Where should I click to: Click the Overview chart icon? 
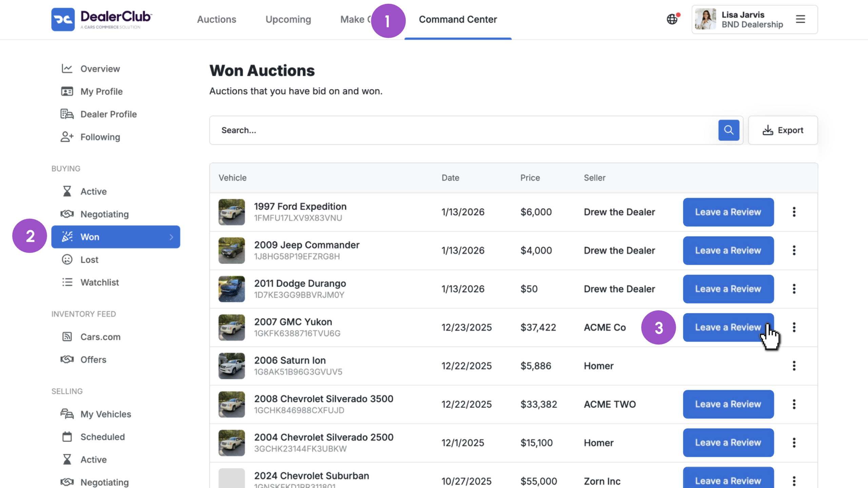[x=67, y=69]
